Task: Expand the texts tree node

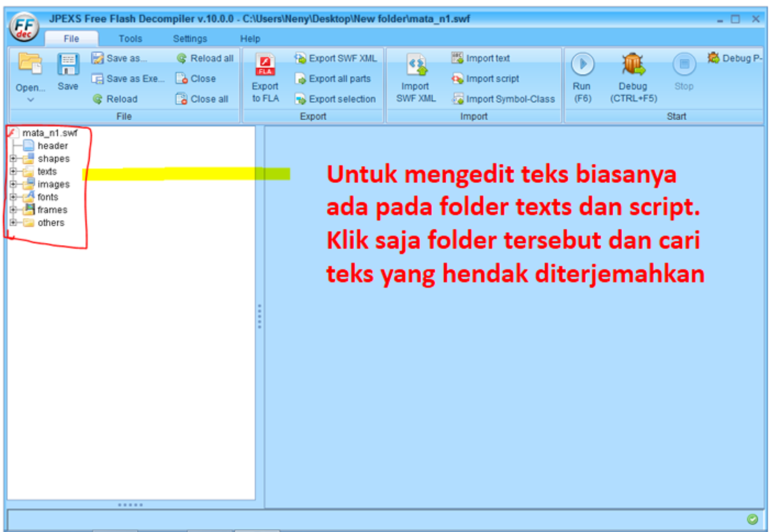Action: point(13,171)
